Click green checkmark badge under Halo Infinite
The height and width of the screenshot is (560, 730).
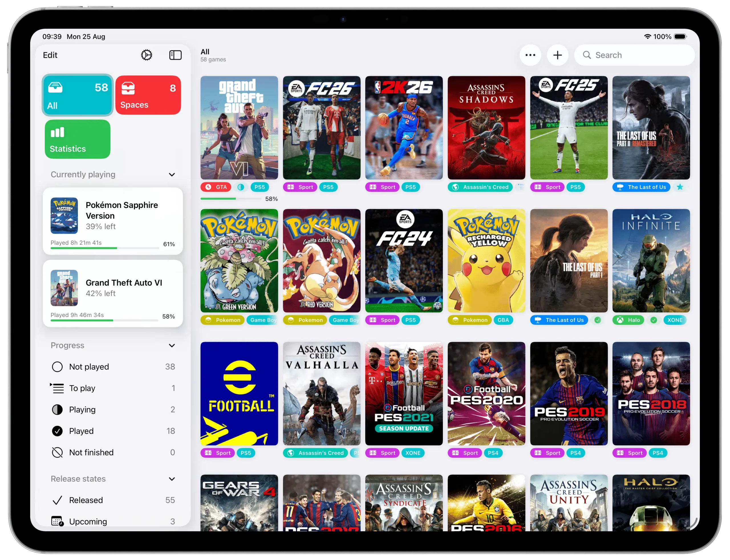654,320
